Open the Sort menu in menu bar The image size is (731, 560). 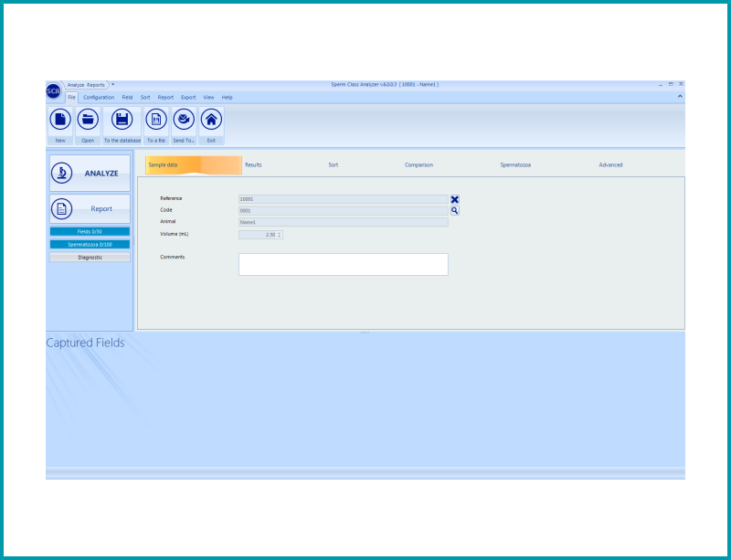145,98
